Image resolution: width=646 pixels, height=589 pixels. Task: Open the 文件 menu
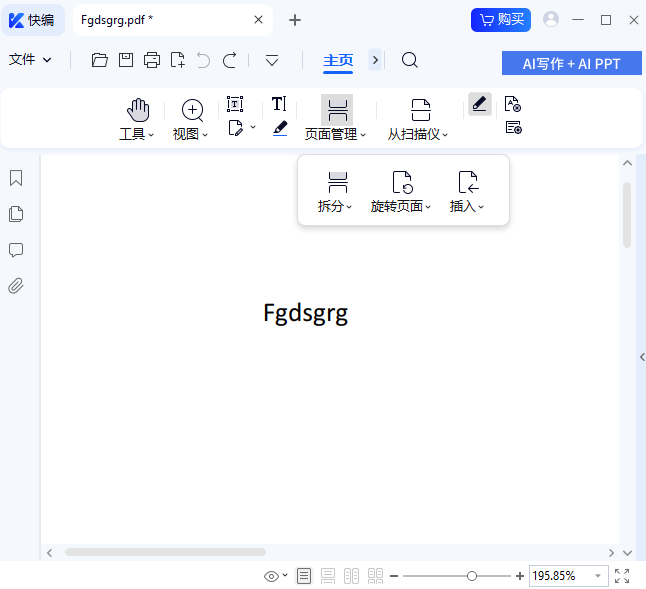[30, 60]
